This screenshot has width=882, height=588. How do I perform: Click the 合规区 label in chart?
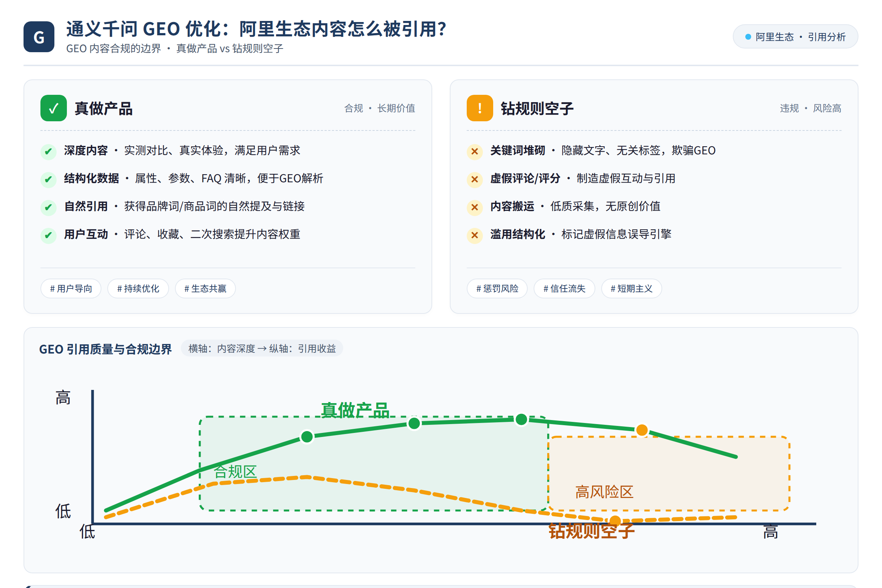tap(235, 472)
